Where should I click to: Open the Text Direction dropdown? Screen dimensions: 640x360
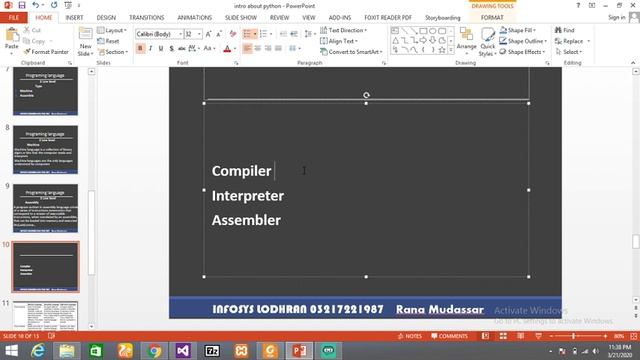tap(343, 30)
